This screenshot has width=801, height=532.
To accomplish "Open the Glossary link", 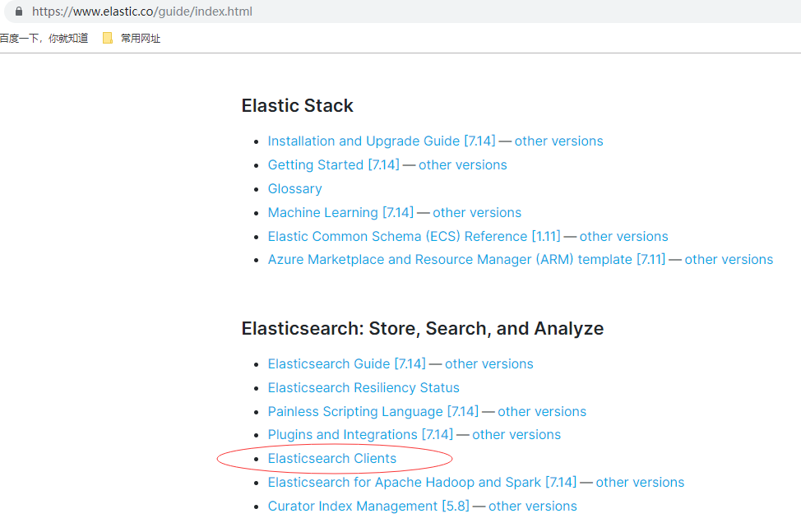I will coord(294,189).
